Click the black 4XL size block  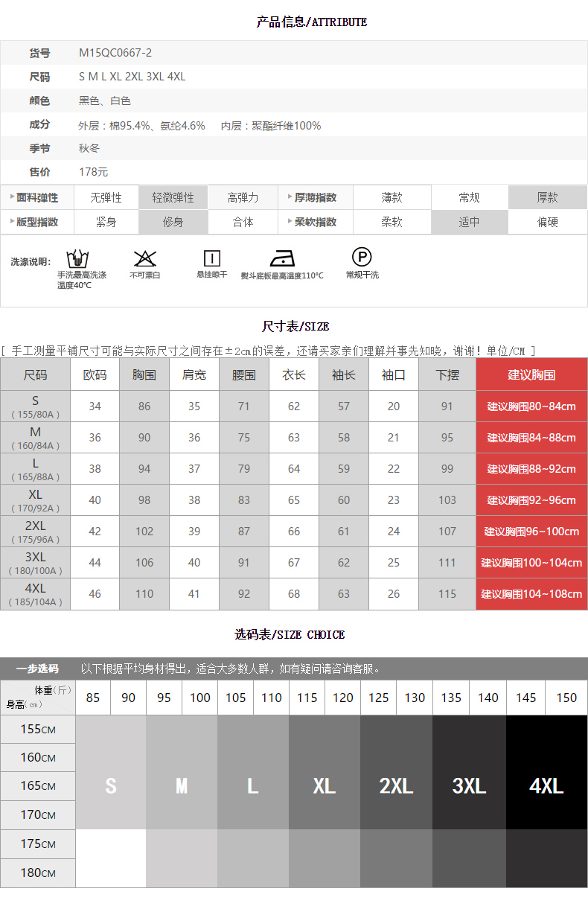pyautogui.click(x=546, y=785)
